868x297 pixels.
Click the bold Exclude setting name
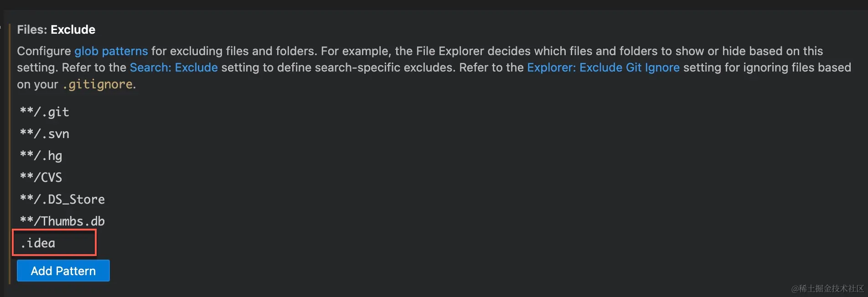(x=73, y=30)
